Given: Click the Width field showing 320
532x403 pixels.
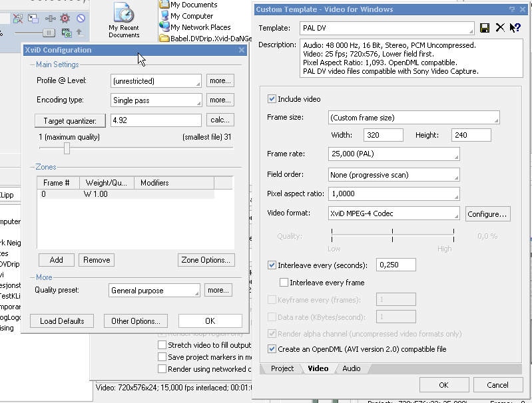Looking at the screenshot, I should 384,135.
